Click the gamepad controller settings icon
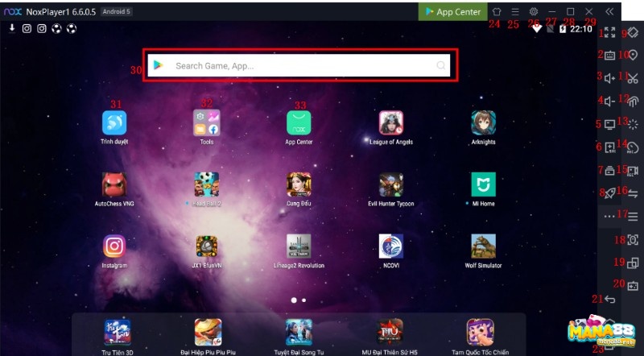The width and height of the screenshot is (644, 356). coord(633,286)
